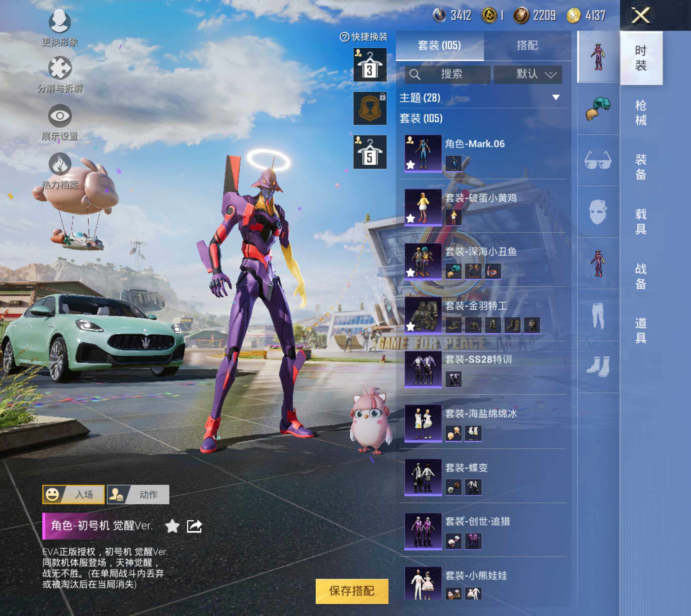Select bodysuit category below mask
Image resolution: width=691 pixels, height=616 pixels.
[x=598, y=263]
